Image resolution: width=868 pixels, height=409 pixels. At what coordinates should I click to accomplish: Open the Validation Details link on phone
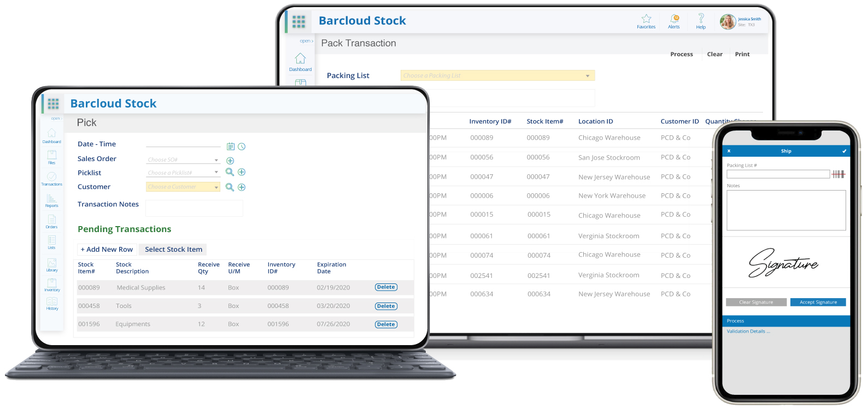pyautogui.click(x=748, y=331)
